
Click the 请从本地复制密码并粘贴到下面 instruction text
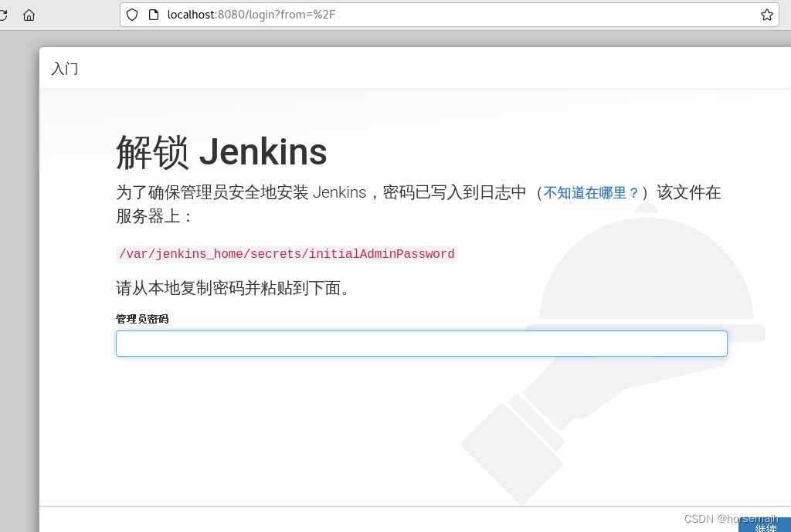[233, 288]
